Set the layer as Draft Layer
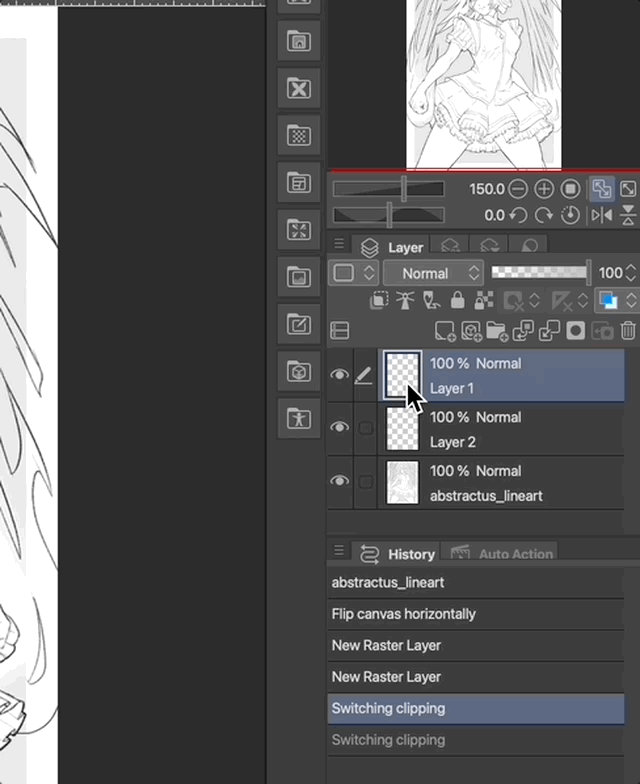640x784 pixels. click(432, 300)
